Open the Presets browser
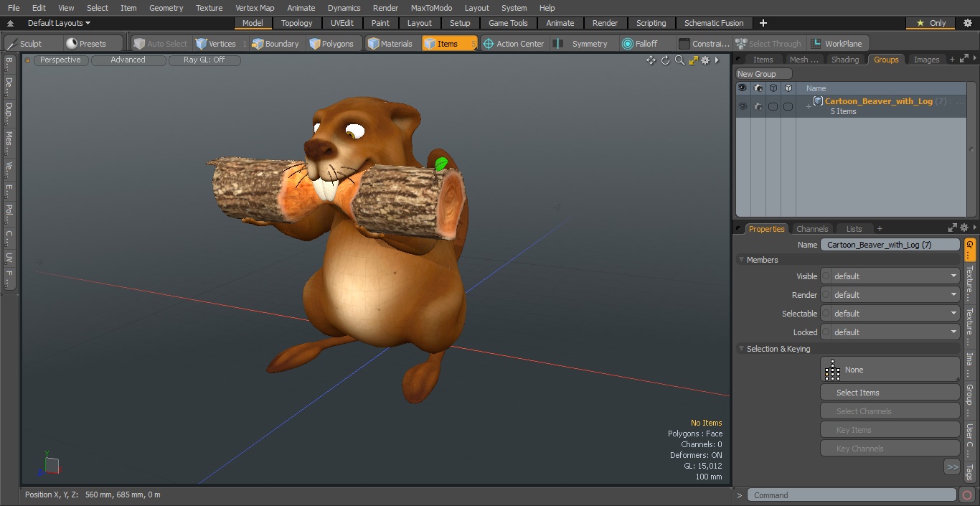 pos(93,44)
